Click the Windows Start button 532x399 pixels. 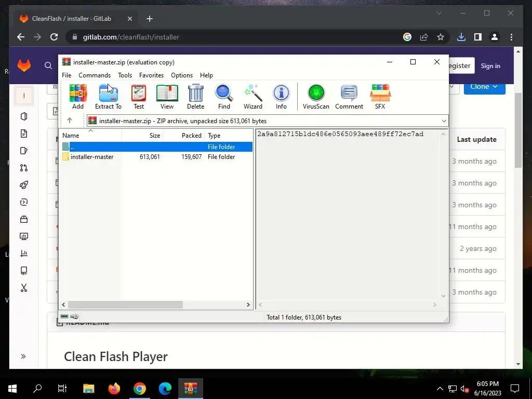(x=12, y=389)
